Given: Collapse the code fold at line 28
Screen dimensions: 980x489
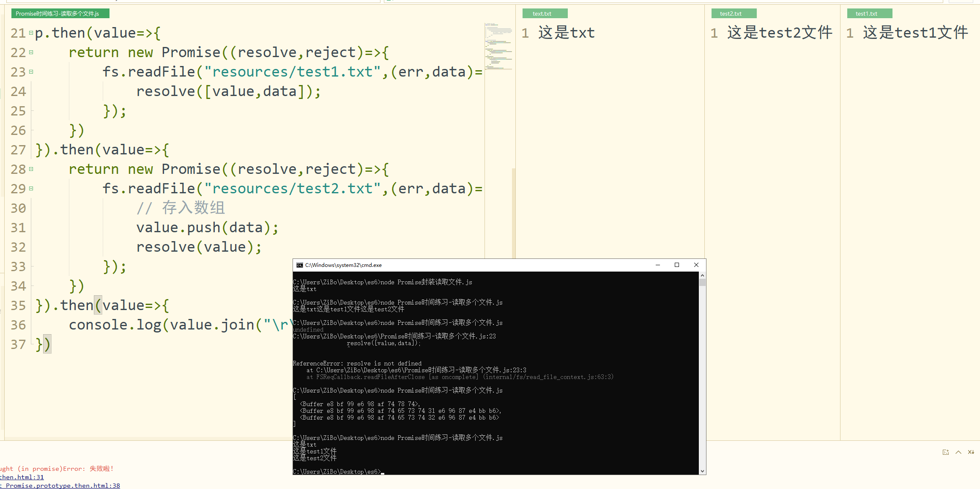Looking at the screenshot, I should tap(31, 169).
